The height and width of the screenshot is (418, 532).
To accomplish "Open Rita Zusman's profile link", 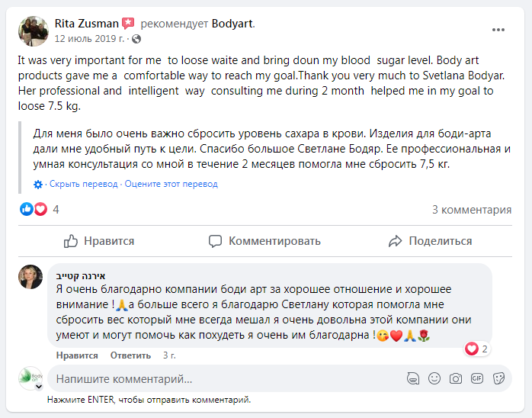I will click(86, 24).
